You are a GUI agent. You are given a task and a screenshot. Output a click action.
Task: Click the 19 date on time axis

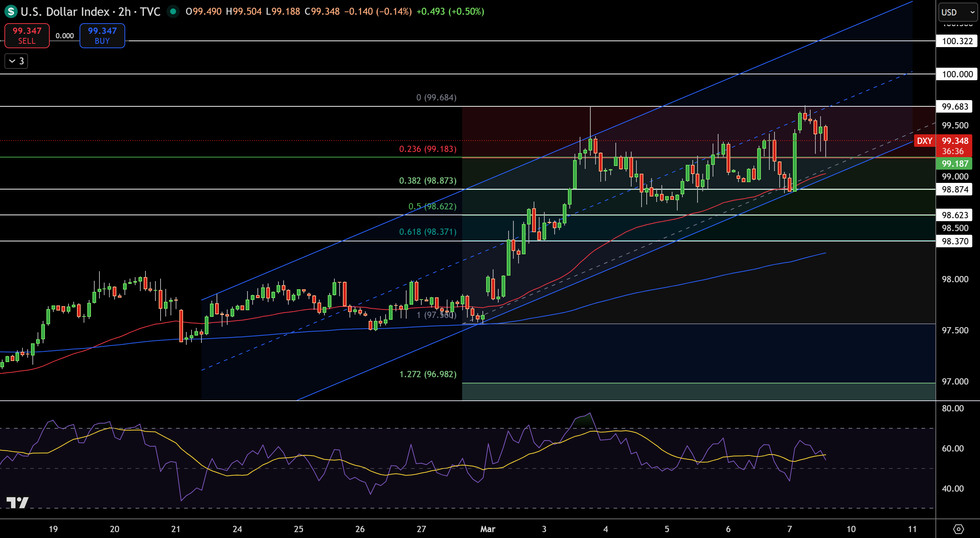[53, 529]
